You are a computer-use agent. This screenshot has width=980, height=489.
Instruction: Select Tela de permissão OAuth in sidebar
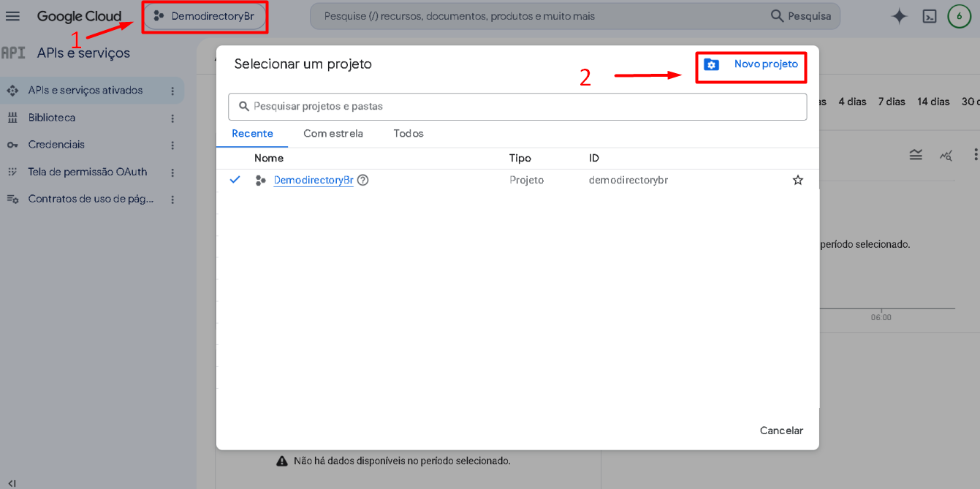coord(88,172)
